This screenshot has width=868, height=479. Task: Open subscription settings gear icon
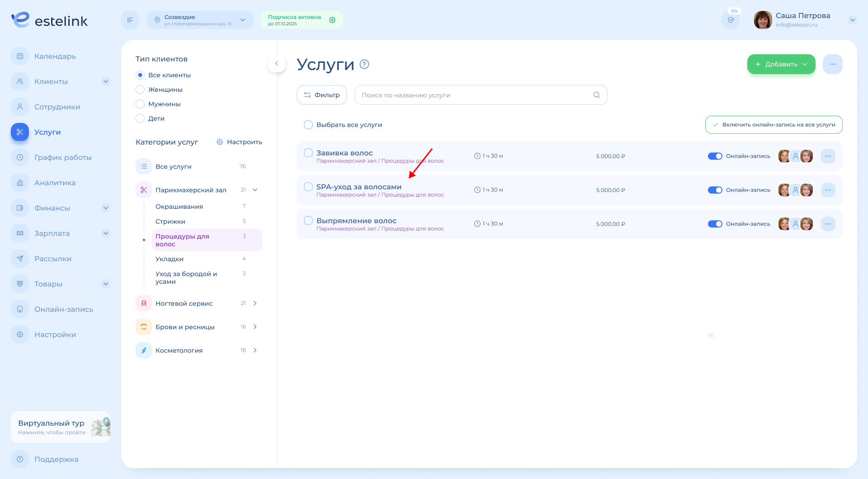pyautogui.click(x=332, y=20)
